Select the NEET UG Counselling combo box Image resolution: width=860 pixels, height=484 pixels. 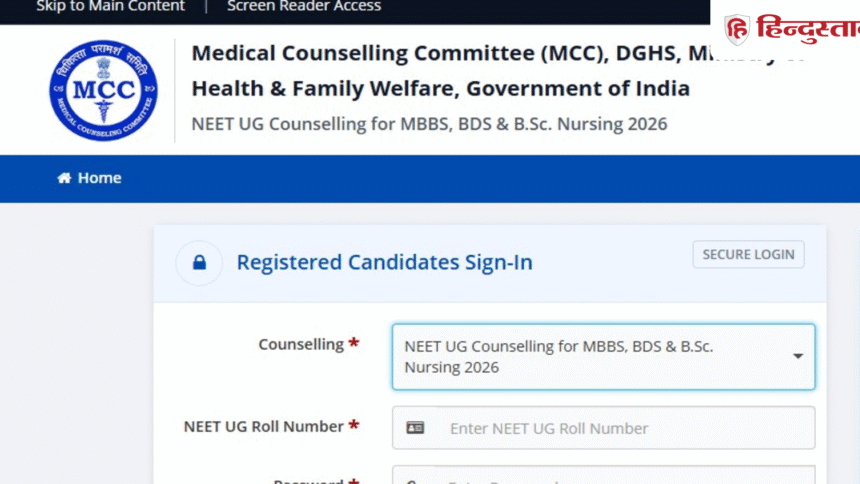point(603,357)
